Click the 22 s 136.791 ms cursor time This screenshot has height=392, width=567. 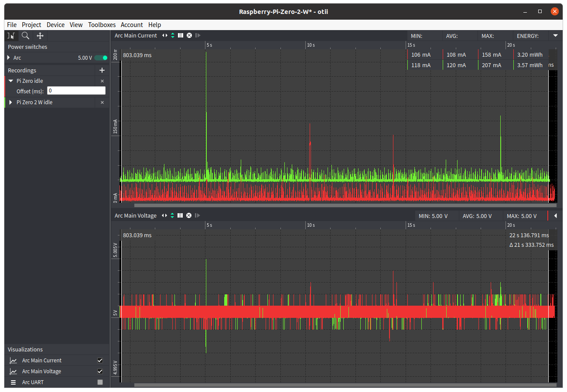coord(529,235)
